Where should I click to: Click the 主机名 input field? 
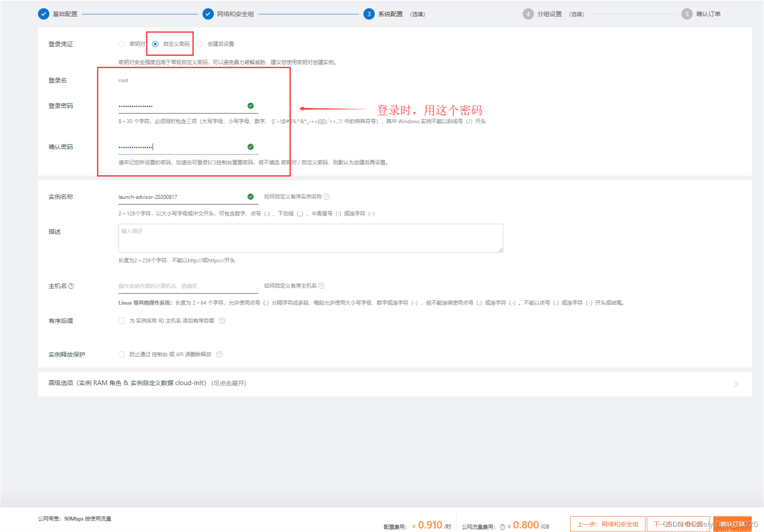coord(188,286)
